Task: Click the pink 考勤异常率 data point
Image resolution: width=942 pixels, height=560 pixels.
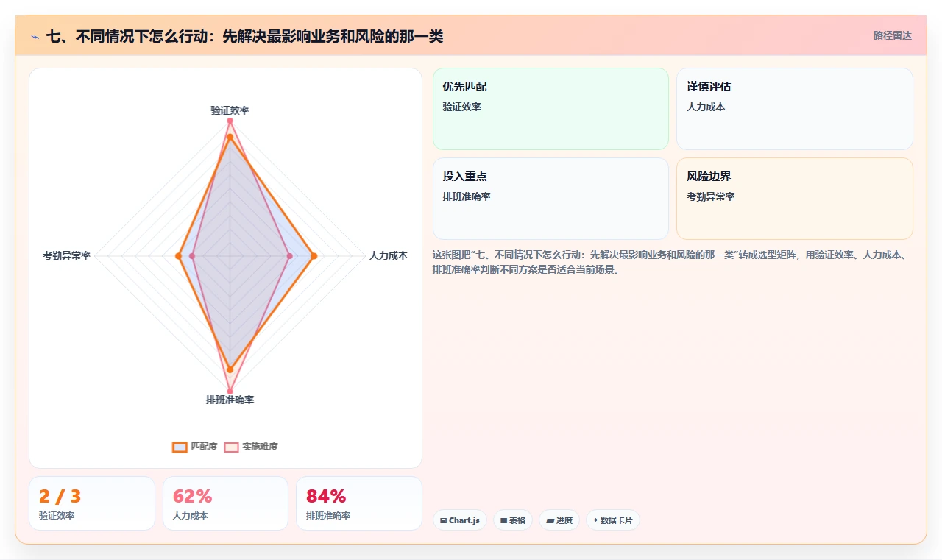Action: (192, 256)
